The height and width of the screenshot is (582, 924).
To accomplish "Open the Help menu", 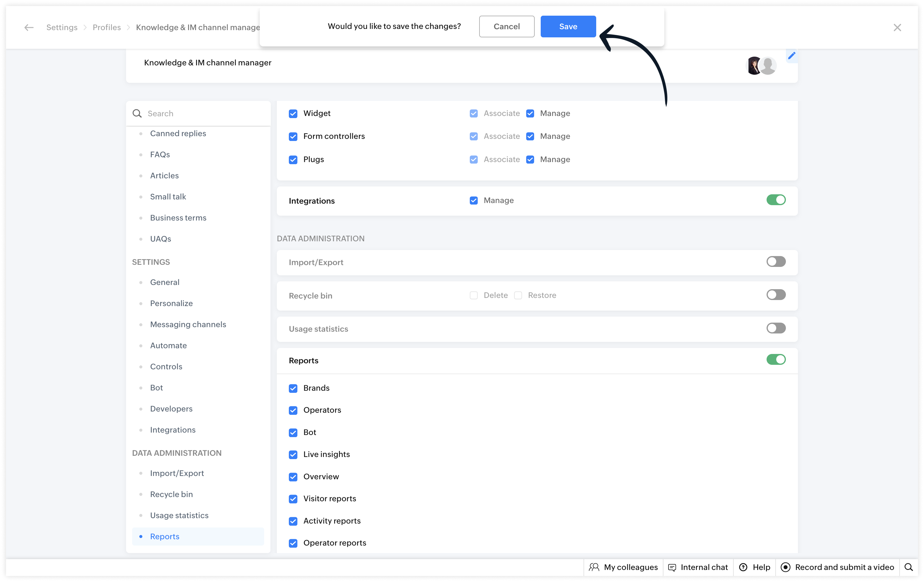I will [x=755, y=567].
